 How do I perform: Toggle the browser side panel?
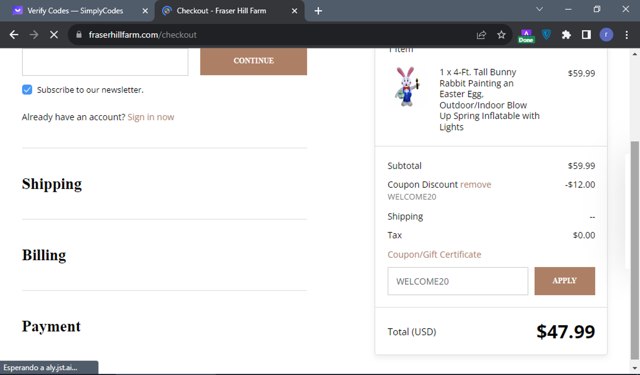pyautogui.click(x=586, y=35)
